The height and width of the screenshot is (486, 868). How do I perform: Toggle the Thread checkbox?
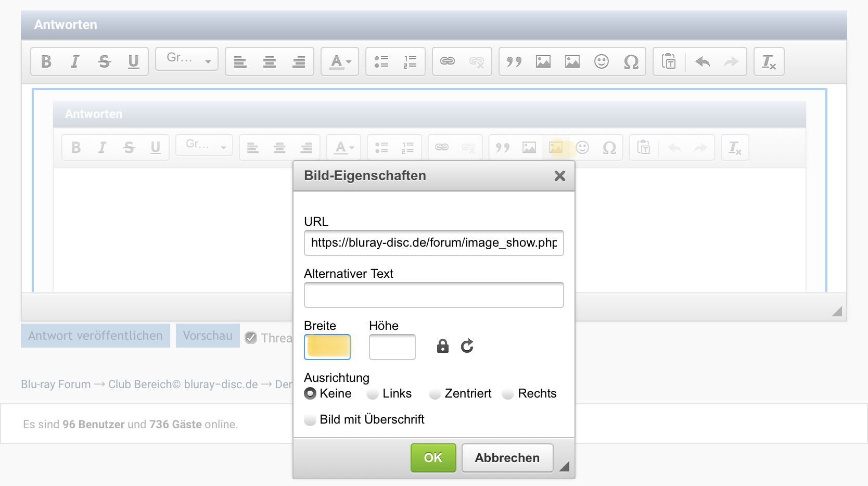click(x=251, y=338)
